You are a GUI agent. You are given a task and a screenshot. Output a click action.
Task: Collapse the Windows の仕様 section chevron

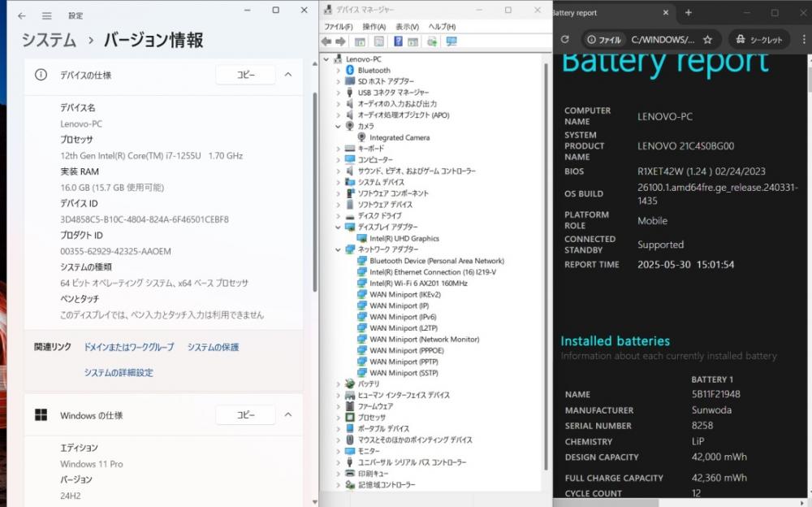point(288,414)
